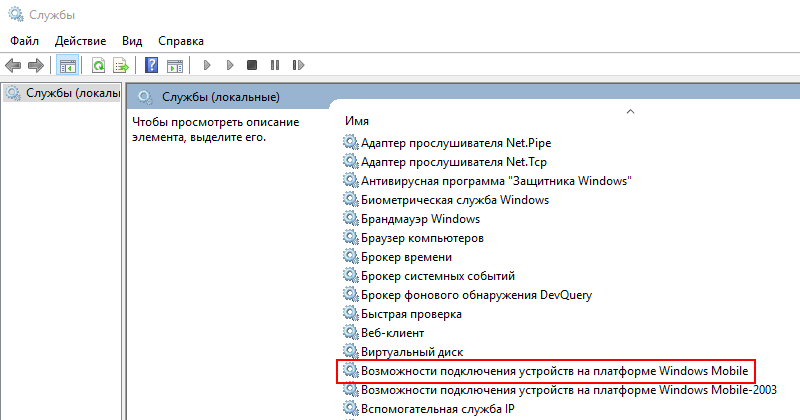Select Брокер фонового обнаружения DevQuery
800x420 pixels.
(x=467, y=295)
